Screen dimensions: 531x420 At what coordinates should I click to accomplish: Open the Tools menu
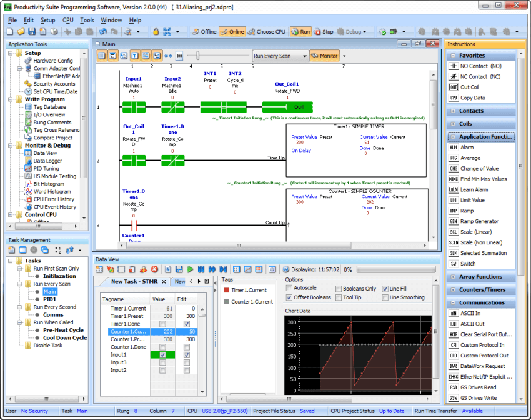tap(87, 19)
